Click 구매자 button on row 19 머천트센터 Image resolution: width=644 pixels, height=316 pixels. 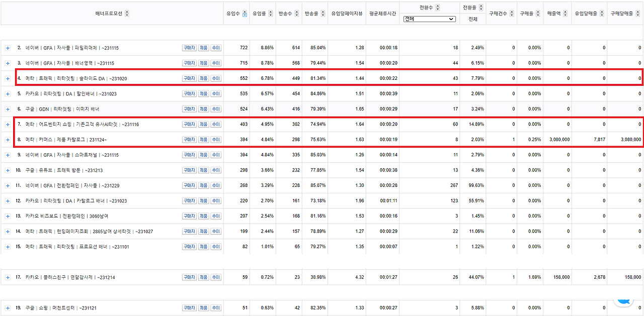point(189,308)
